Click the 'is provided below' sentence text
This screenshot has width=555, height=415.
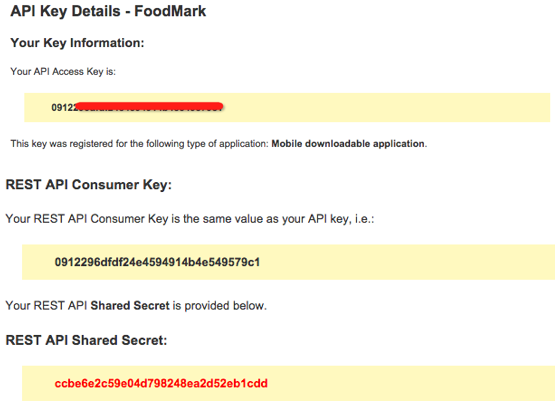219,306
